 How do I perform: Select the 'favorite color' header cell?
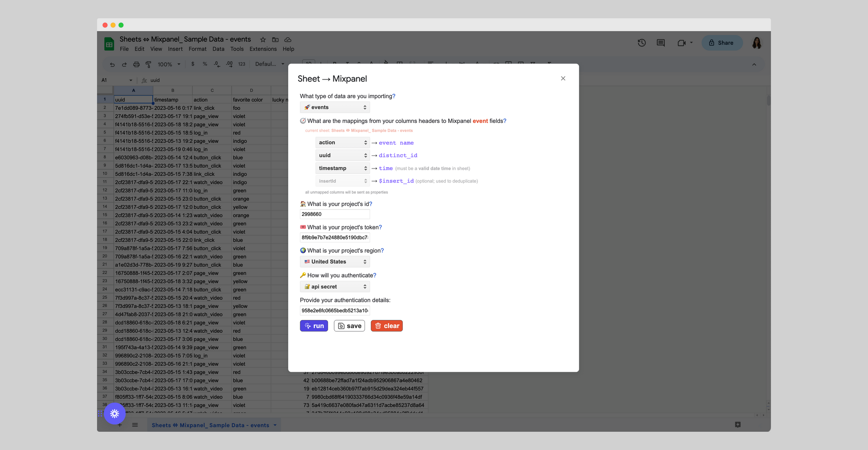[x=251, y=100]
